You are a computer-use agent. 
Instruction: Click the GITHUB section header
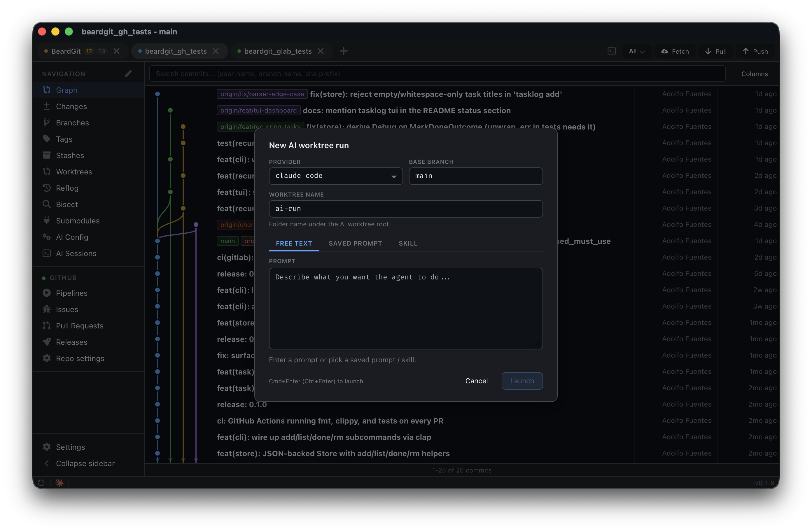tap(63, 278)
